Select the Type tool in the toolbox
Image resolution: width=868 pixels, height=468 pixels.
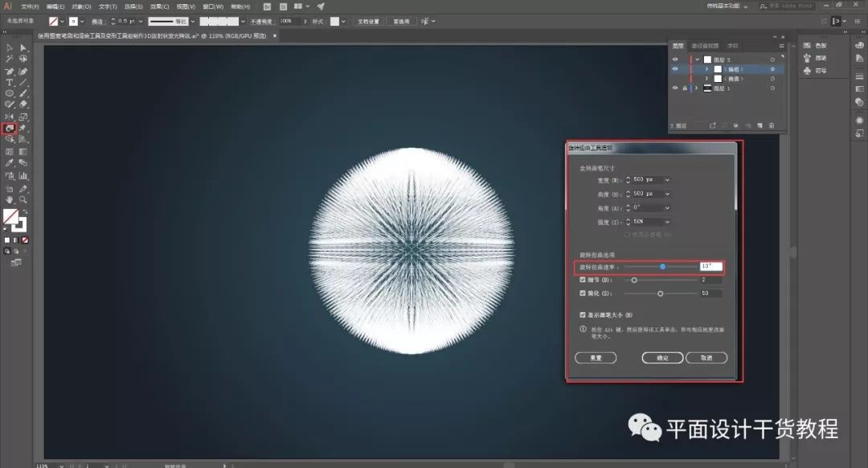(10, 83)
